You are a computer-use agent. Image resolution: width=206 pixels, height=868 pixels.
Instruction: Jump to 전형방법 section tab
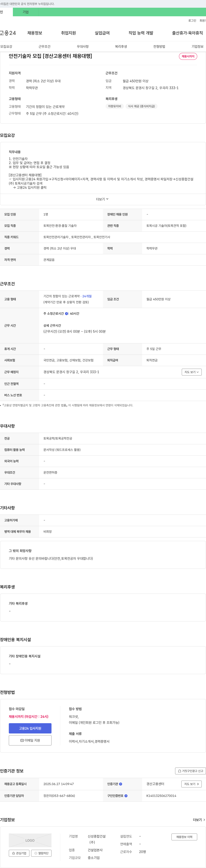(159, 46)
